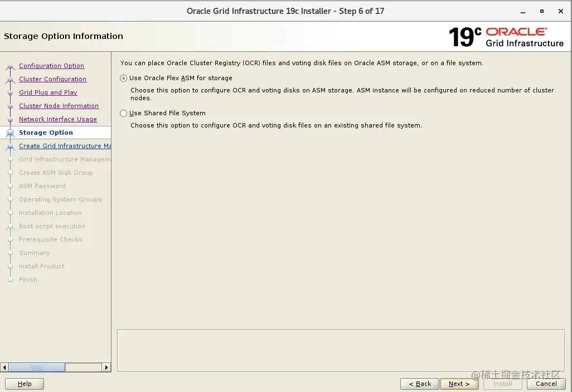
Task: Go to Cluster Node Information step
Action: 59,106
